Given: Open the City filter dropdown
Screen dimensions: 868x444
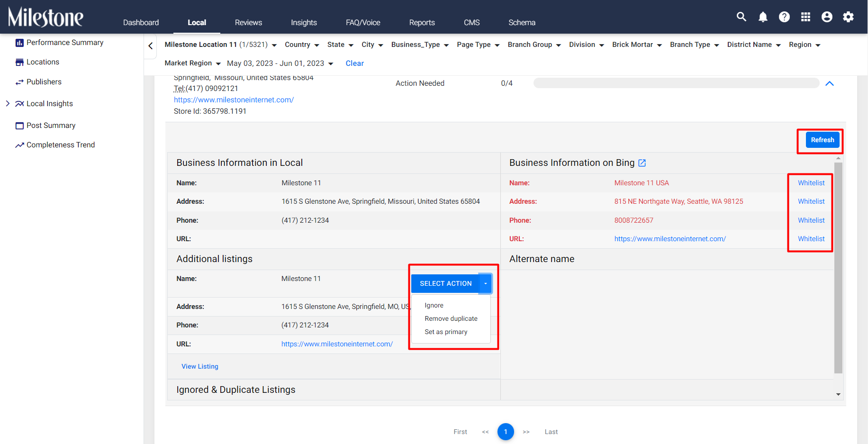Looking at the screenshot, I should pyautogui.click(x=372, y=45).
